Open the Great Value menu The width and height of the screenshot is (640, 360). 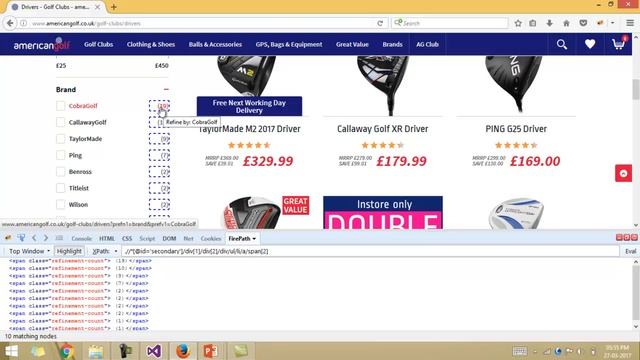pos(352,44)
